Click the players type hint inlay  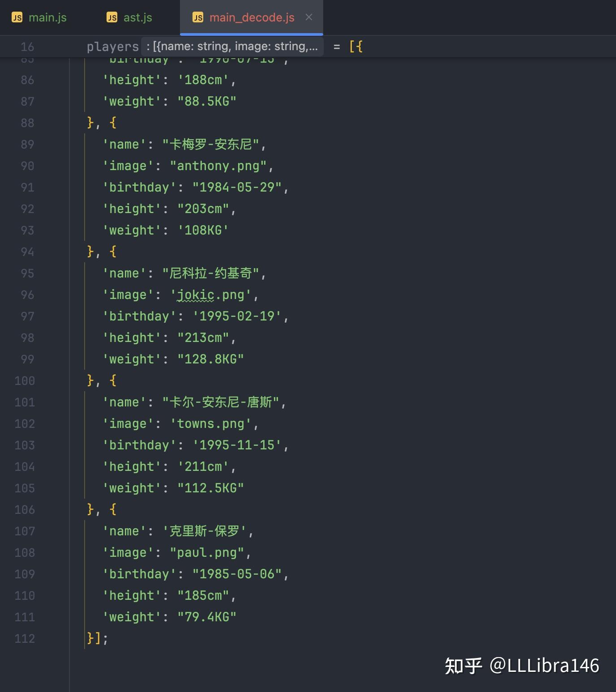(233, 46)
